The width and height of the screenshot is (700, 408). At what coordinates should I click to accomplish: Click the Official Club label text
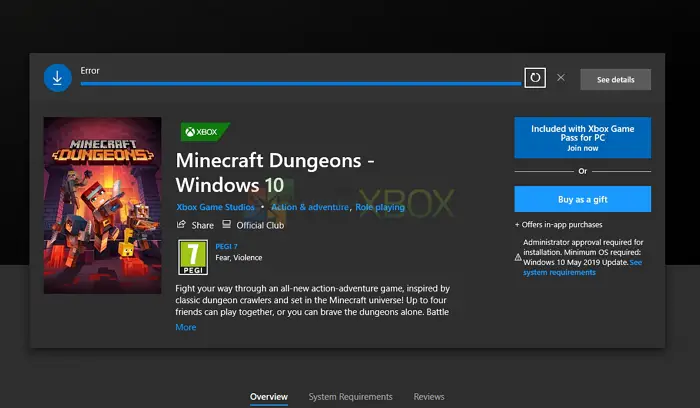coord(260,225)
